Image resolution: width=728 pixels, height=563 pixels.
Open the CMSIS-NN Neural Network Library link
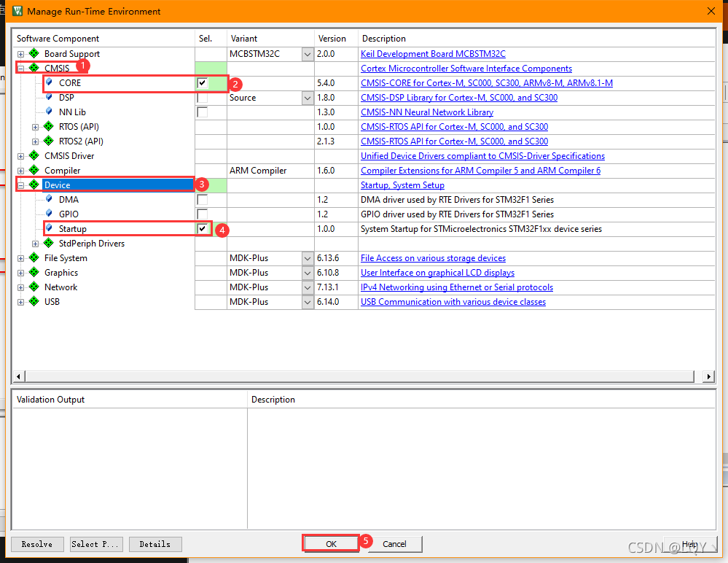tap(427, 112)
